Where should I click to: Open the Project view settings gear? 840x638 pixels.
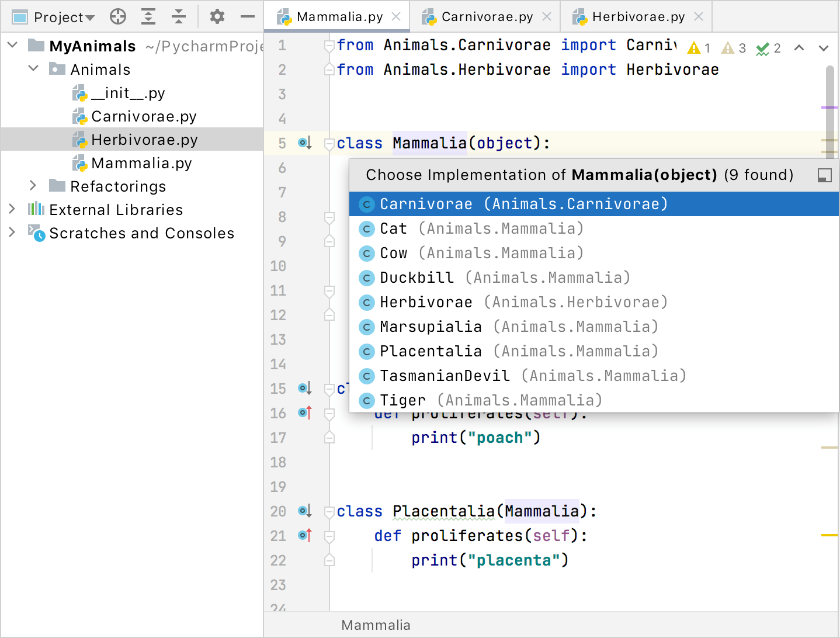217,16
